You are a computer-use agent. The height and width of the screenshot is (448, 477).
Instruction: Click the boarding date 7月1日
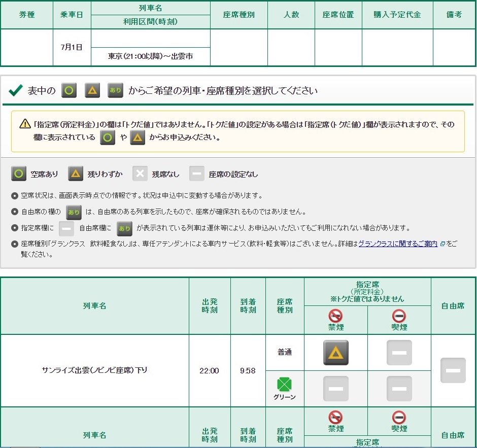pos(72,47)
